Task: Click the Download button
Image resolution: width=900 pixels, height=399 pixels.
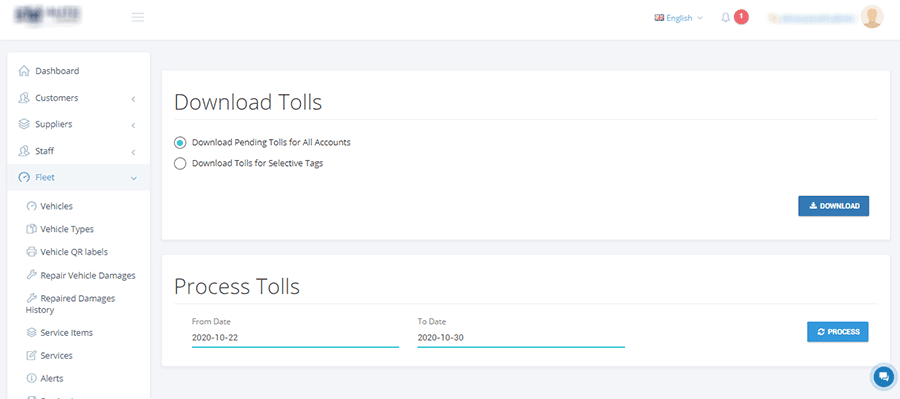Action: tap(833, 206)
